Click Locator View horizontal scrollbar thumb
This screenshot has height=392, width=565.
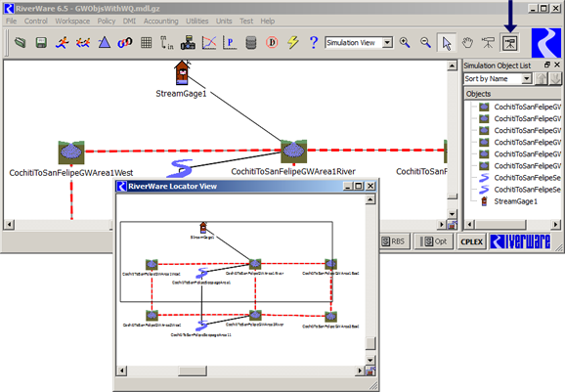pos(193,370)
